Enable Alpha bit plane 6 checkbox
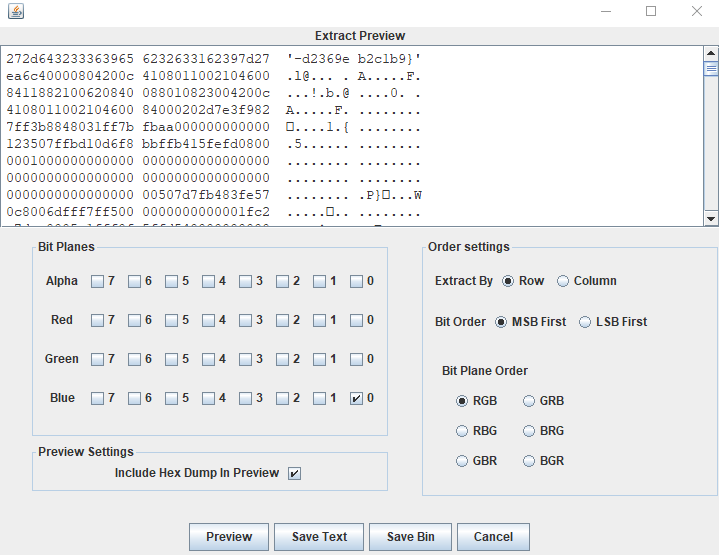 coord(134,281)
